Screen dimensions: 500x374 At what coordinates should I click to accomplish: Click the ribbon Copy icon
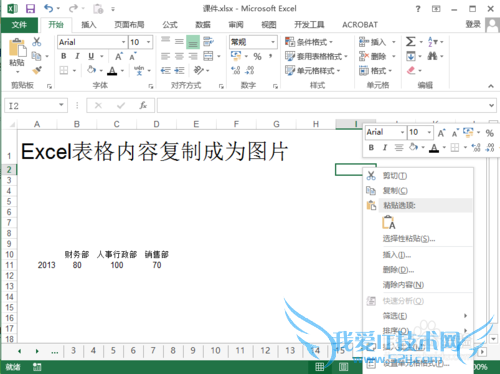(x=36, y=56)
